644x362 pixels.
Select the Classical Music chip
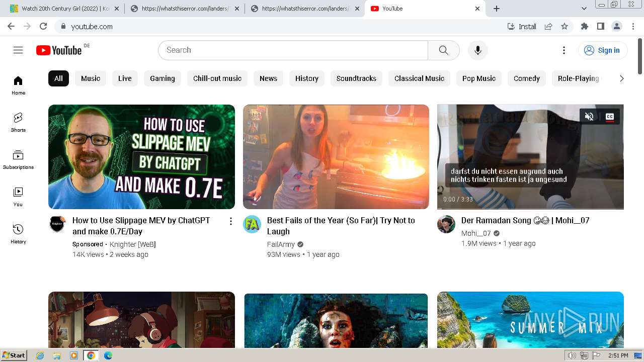[419, 78]
